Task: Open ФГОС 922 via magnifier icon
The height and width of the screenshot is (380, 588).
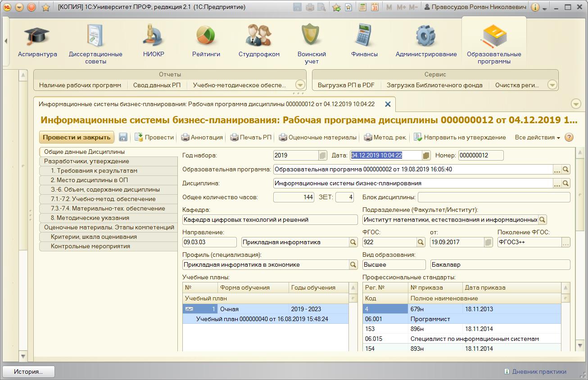Action: (x=421, y=242)
